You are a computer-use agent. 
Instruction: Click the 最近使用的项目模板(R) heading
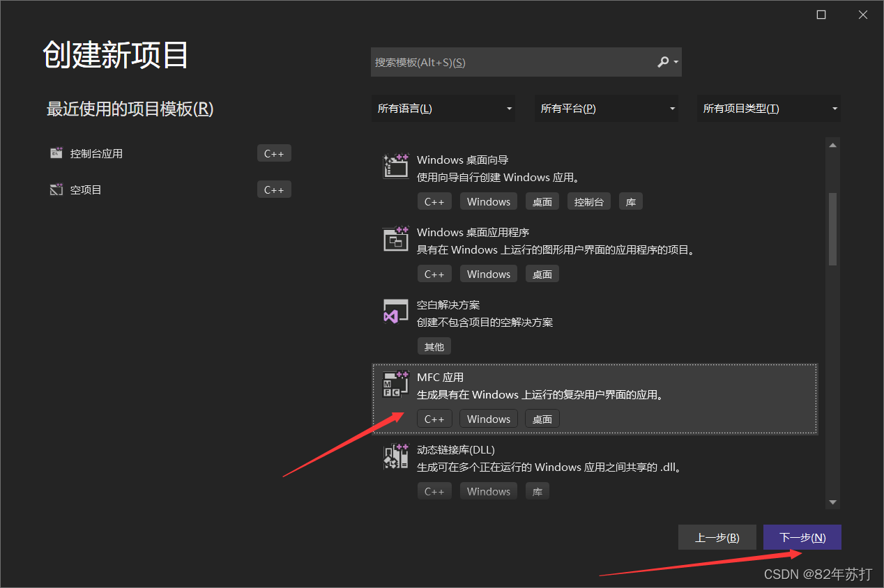pyautogui.click(x=130, y=109)
